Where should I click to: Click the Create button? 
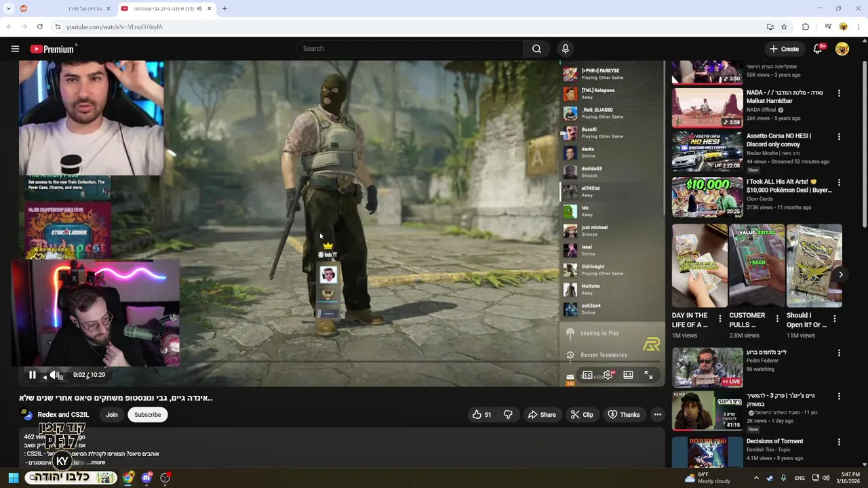784,49
